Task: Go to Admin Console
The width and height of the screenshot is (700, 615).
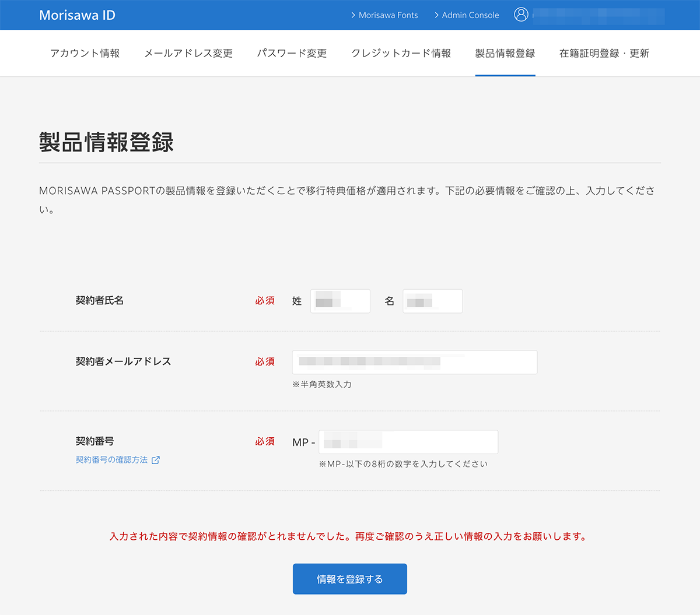Action: 470,15
